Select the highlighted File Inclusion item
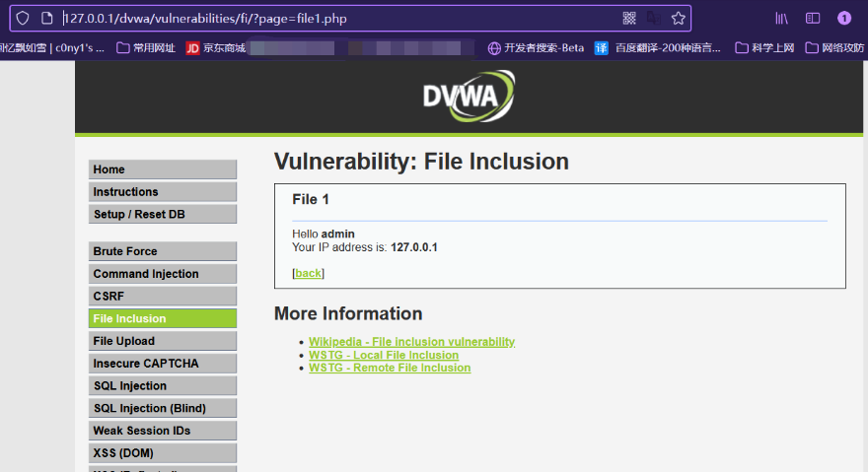This screenshot has height=472, width=868. click(163, 318)
